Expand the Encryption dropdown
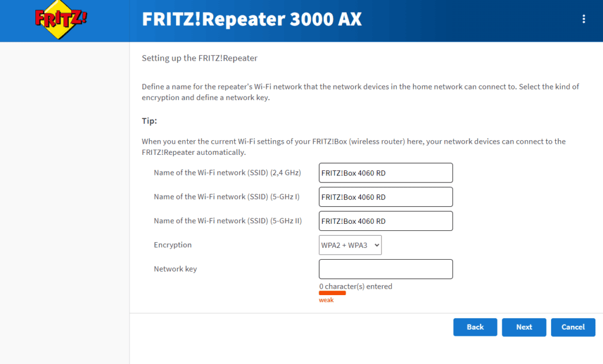This screenshot has width=603, height=364. tap(350, 245)
